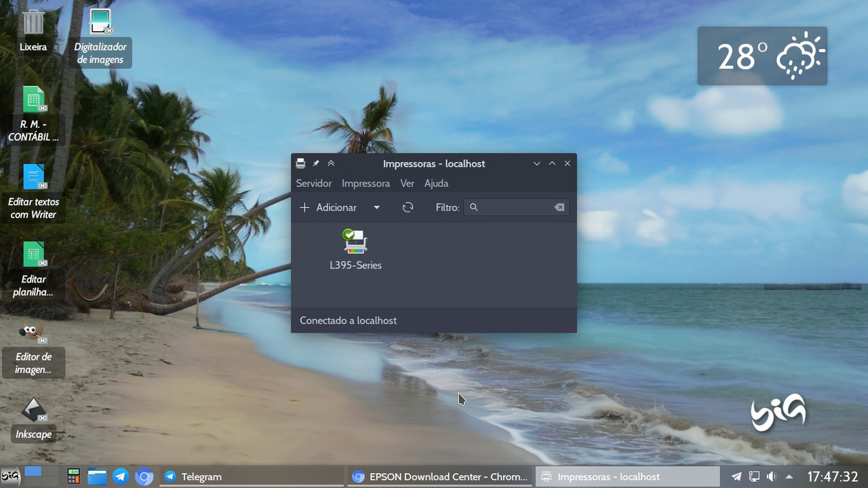Click the printer icon in window title bar
The height and width of the screenshot is (488, 868).
point(300,163)
